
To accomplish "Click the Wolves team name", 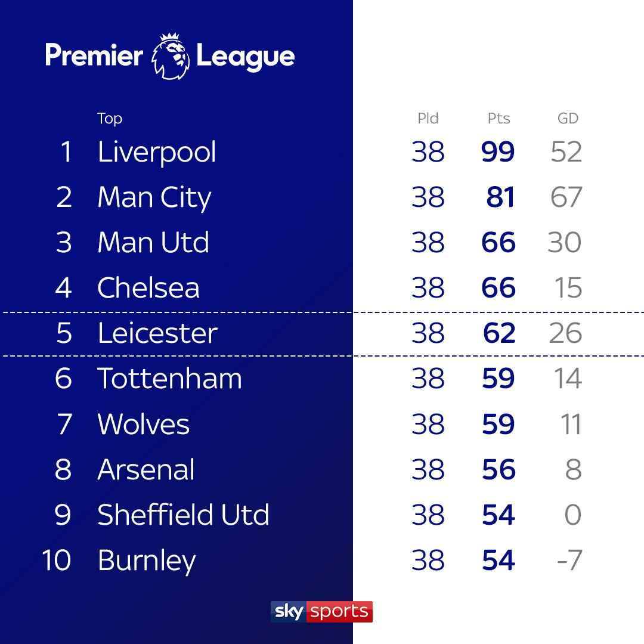I will (x=143, y=424).
